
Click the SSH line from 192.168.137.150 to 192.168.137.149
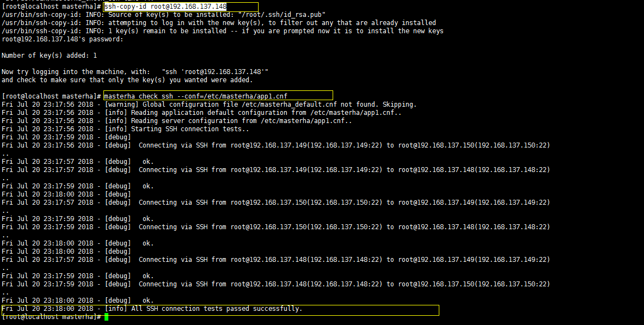click(275, 202)
